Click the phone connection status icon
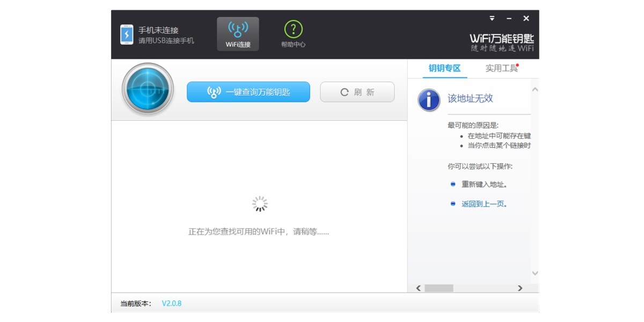The width and height of the screenshot is (644, 322). [127, 34]
